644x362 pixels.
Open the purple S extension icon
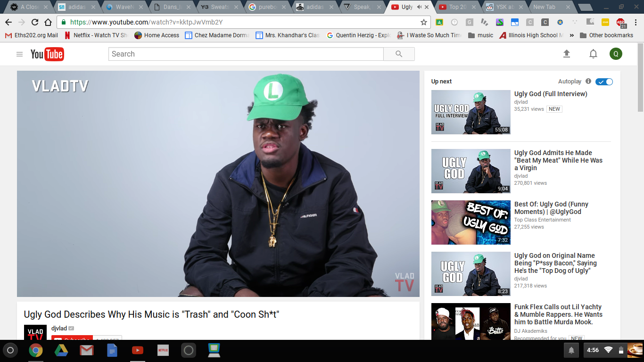click(x=500, y=22)
